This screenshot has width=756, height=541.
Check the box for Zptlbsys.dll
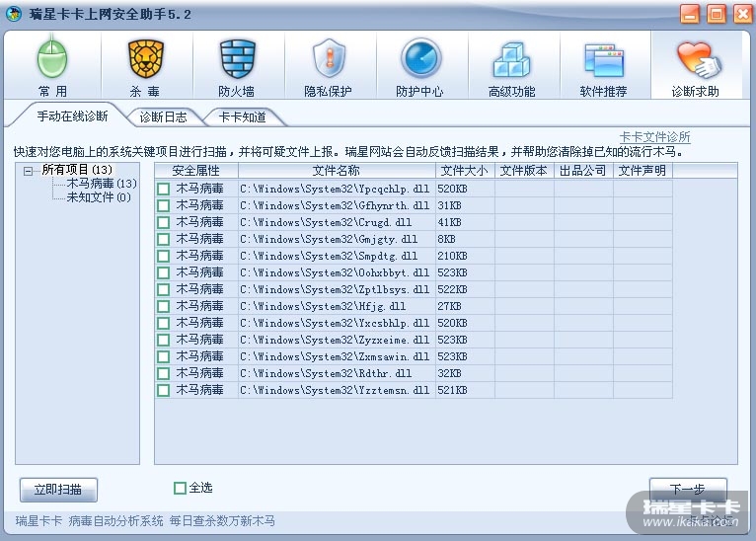(164, 289)
